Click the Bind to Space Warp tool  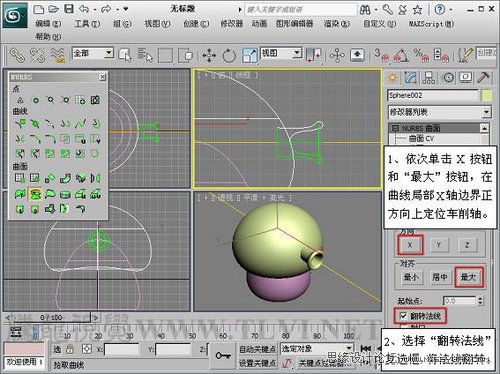(57, 55)
